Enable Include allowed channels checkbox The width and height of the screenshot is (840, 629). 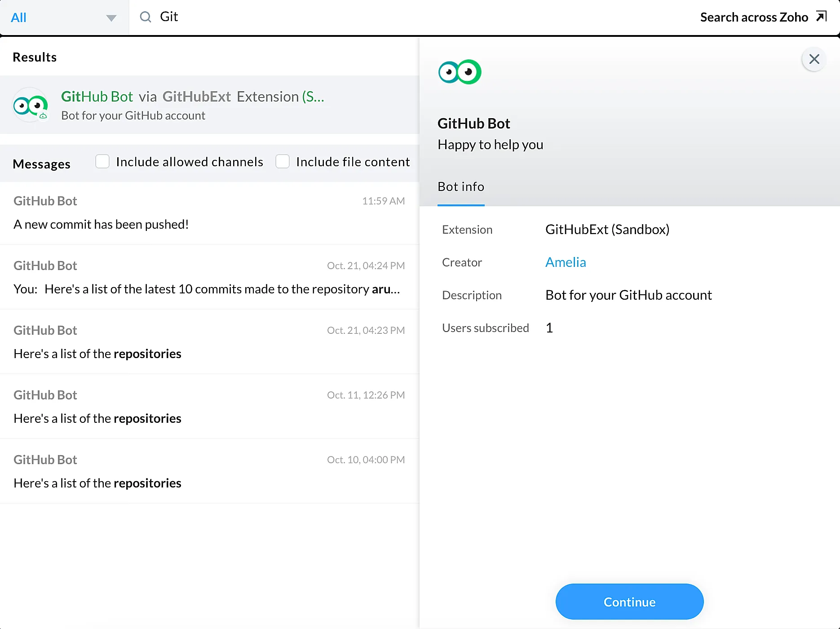102,161
